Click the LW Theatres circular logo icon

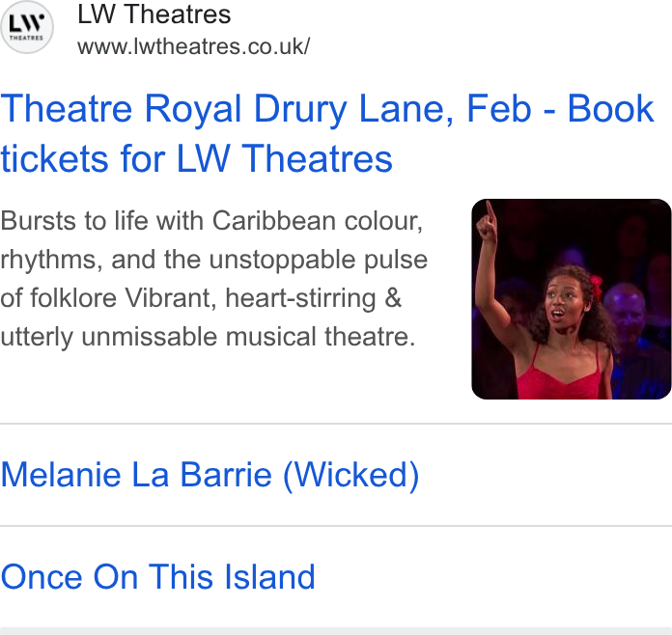click(x=27, y=27)
